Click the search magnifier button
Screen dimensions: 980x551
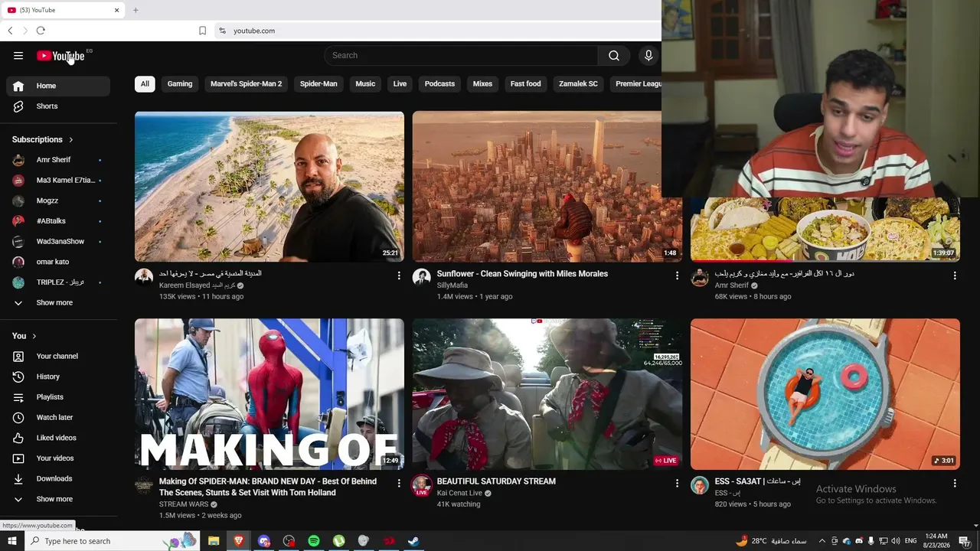click(614, 55)
